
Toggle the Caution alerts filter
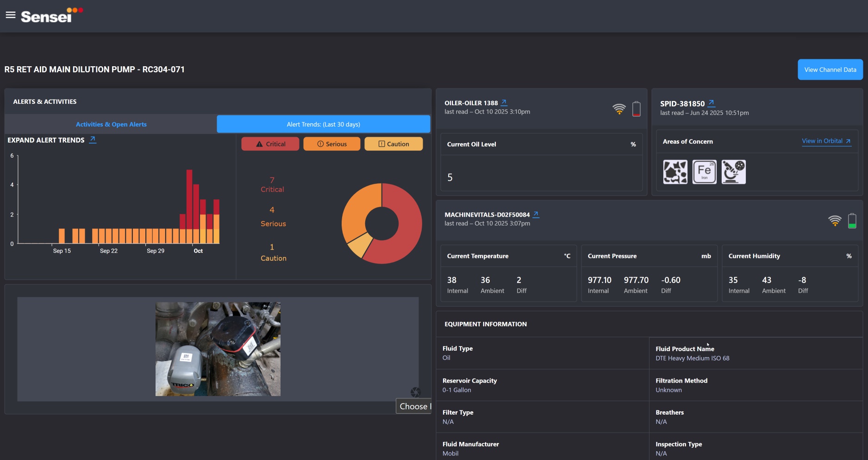pos(393,144)
